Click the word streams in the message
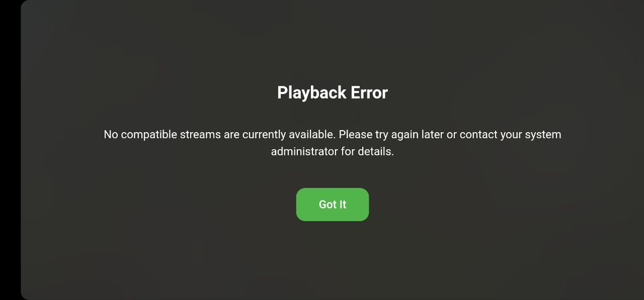This screenshot has height=300, width=644. click(200, 135)
